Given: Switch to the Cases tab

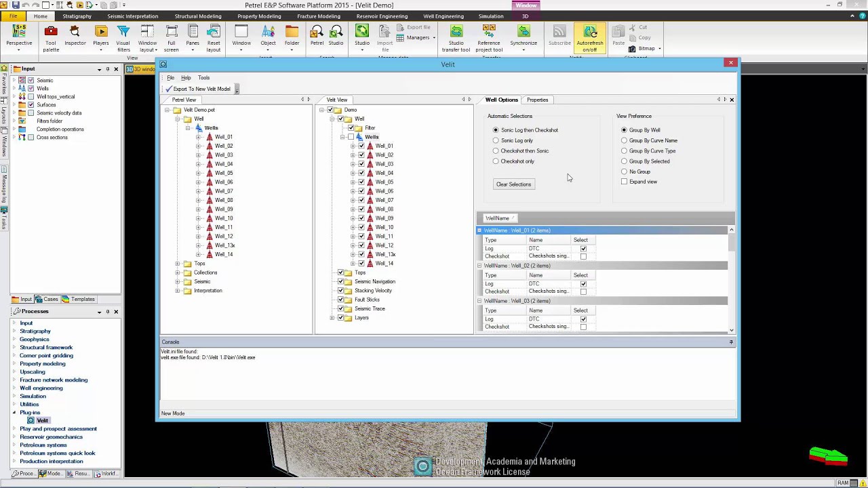Looking at the screenshot, I should [x=47, y=299].
